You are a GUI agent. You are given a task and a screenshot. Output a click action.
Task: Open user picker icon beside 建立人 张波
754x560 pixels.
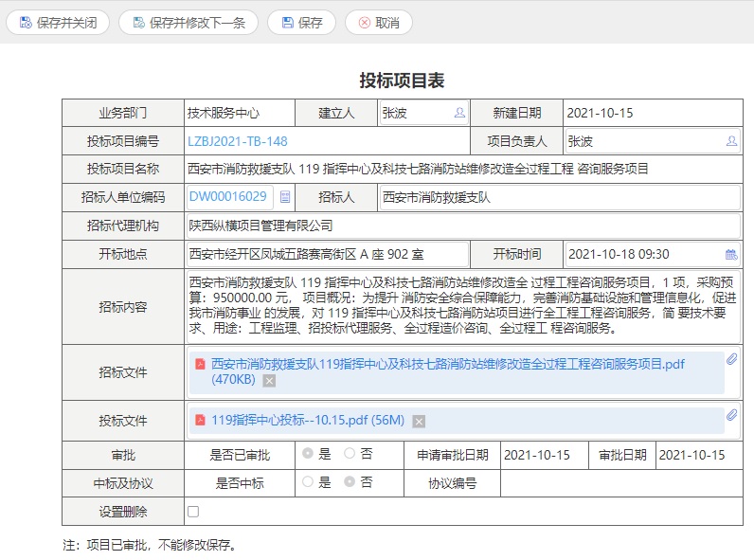click(459, 113)
